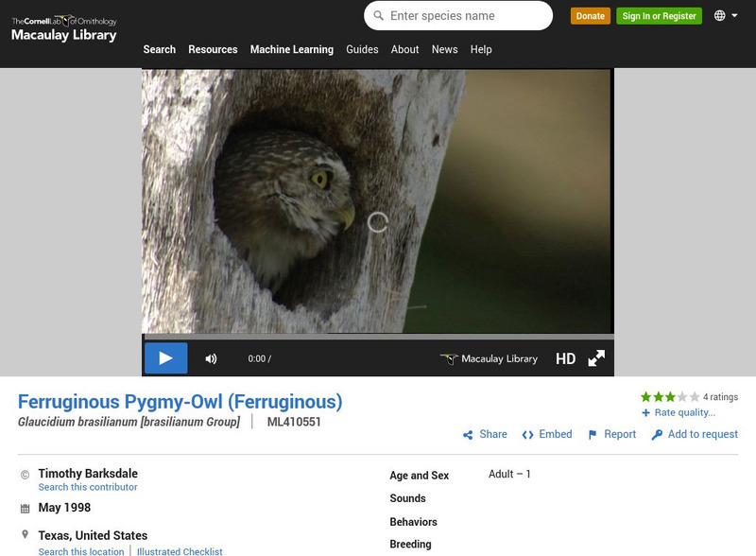Open the Embed code option
Viewport: 756px width, 556px height.
(528, 434)
